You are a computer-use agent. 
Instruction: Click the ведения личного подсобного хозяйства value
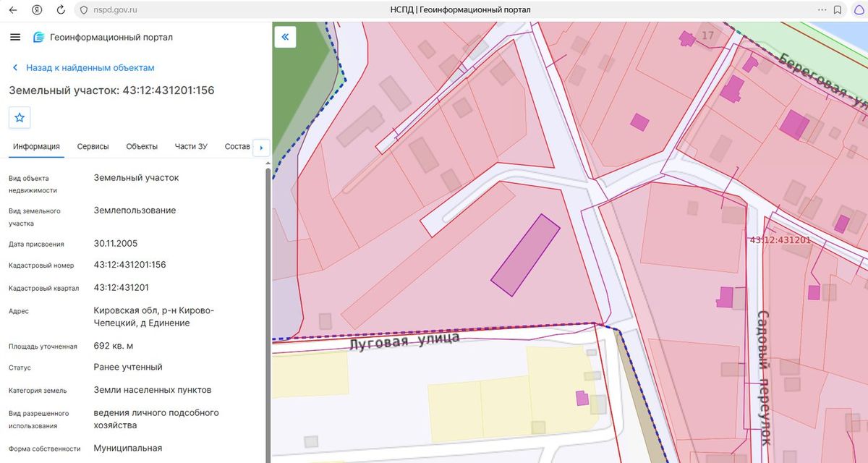[156, 419]
